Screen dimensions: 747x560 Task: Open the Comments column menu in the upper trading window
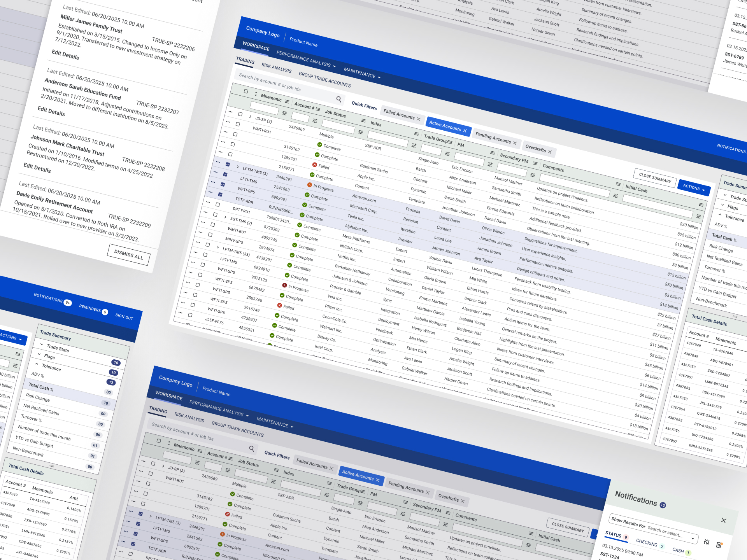click(618, 184)
